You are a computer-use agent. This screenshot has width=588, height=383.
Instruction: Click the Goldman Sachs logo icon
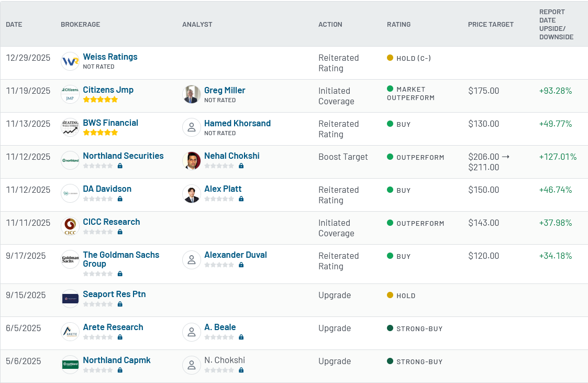click(x=70, y=259)
